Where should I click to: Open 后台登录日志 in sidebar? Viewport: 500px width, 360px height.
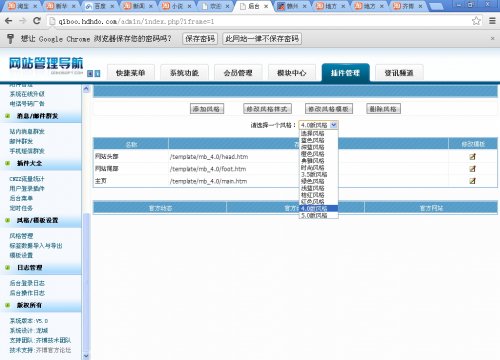(27, 283)
